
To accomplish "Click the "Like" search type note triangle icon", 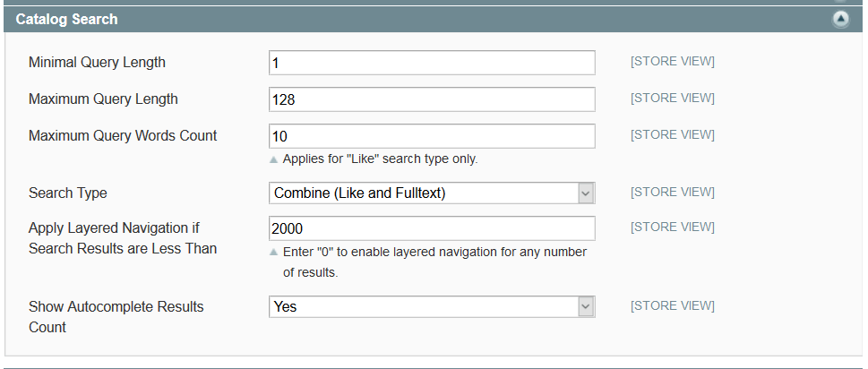I will click(274, 159).
